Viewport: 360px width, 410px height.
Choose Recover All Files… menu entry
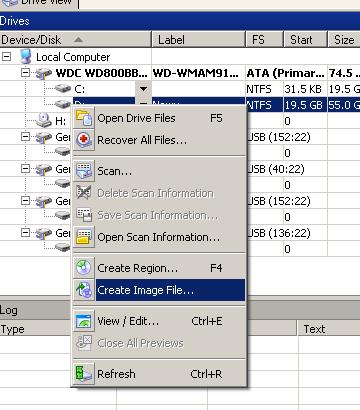[159, 140]
